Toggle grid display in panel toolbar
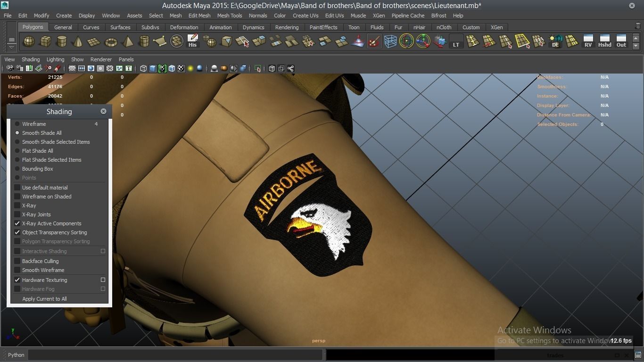 coord(72,68)
